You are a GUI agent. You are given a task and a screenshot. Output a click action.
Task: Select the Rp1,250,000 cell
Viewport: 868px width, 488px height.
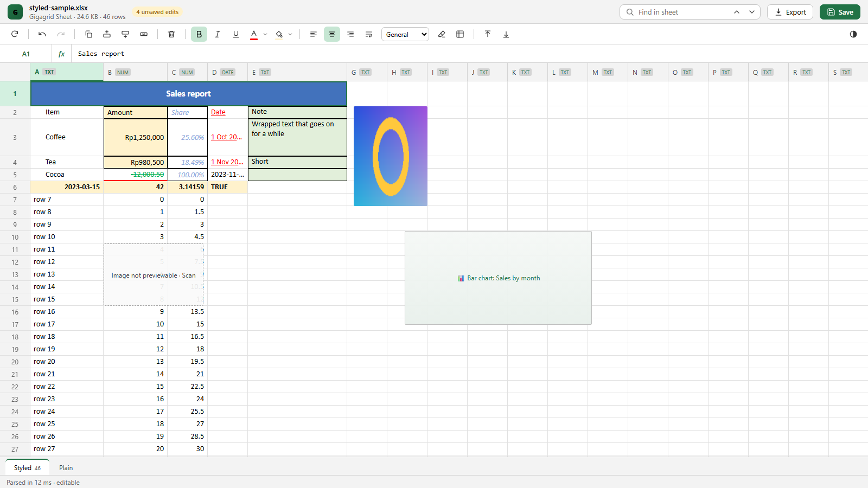pyautogui.click(x=136, y=138)
